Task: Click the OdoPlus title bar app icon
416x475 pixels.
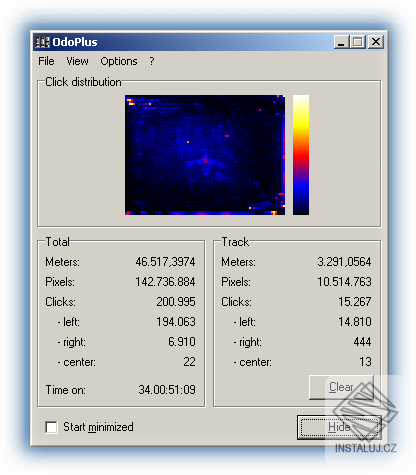Action: 42,42
